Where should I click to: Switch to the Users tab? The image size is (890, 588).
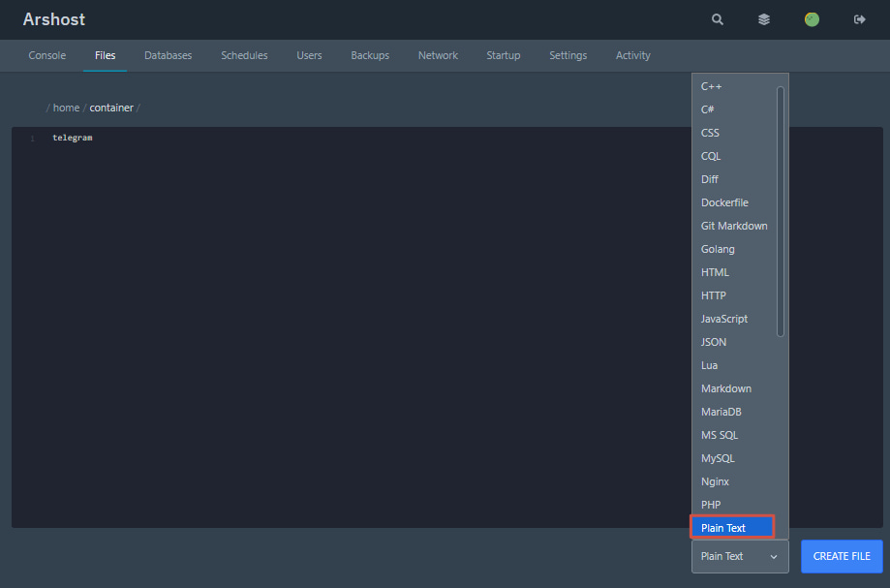tap(309, 55)
